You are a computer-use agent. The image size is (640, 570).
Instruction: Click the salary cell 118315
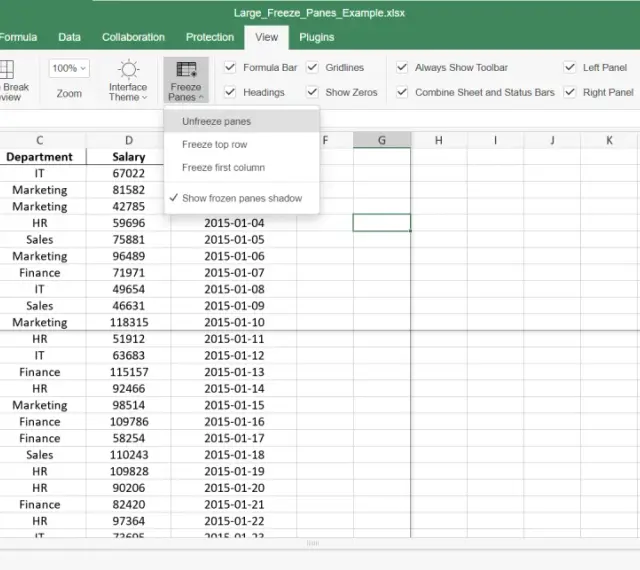click(129, 323)
